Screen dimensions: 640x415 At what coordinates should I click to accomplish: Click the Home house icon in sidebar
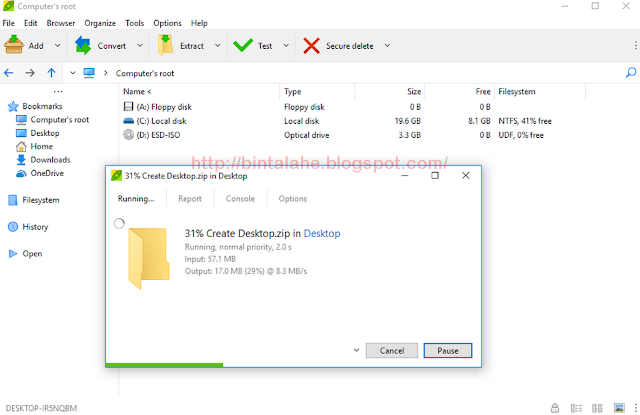[21, 146]
